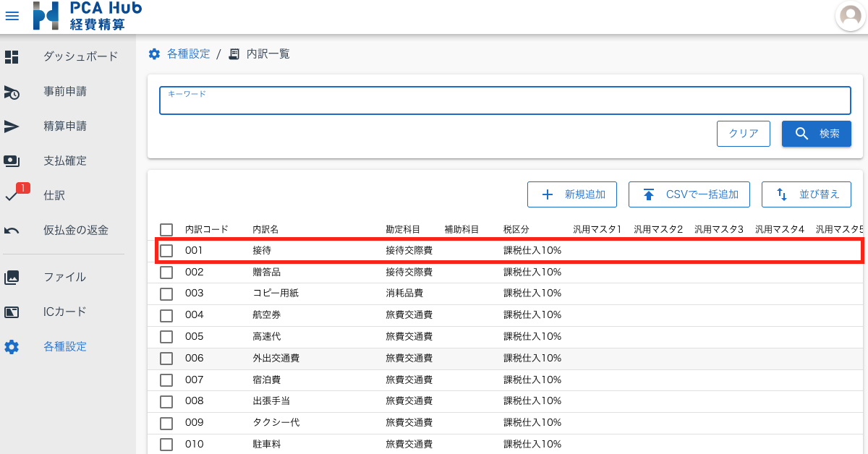Focus the キーワード search input field
This screenshot has height=454, width=868.
(x=505, y=104)
